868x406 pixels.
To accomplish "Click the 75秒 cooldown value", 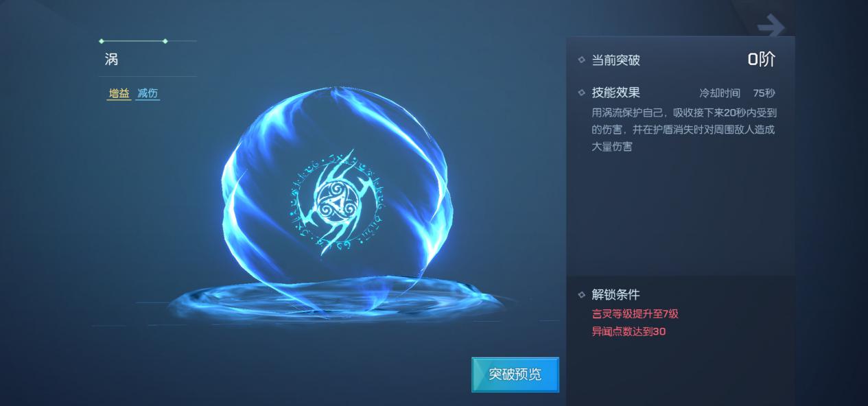I will point(764,93).
